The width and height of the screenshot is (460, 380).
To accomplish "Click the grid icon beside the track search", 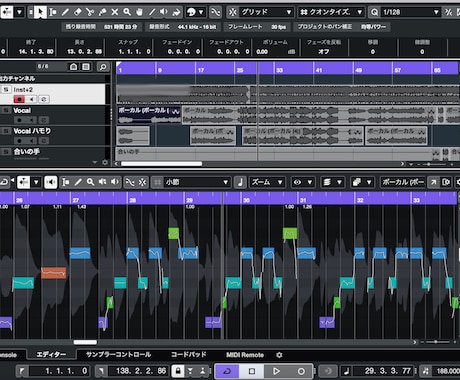I will click(86, 67).
